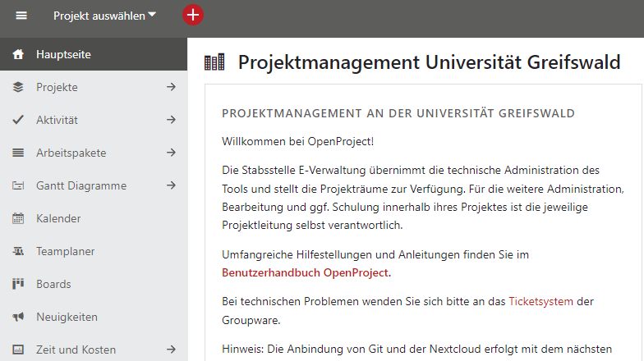The height and width of the screenshot is (361, 644).
Task: Expand the Gantt Diagramme submenu arrow
Action: coord(171,185)
